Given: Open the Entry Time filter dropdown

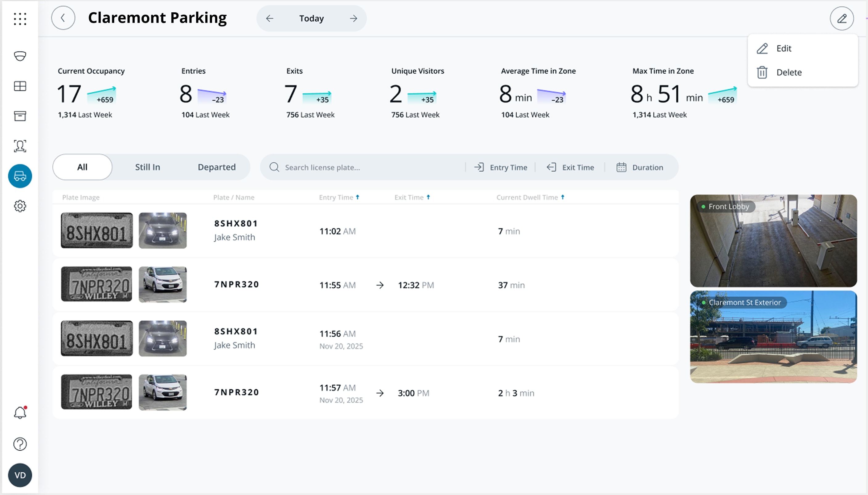Looking at the screenshot, I should (x=501, y=167).
